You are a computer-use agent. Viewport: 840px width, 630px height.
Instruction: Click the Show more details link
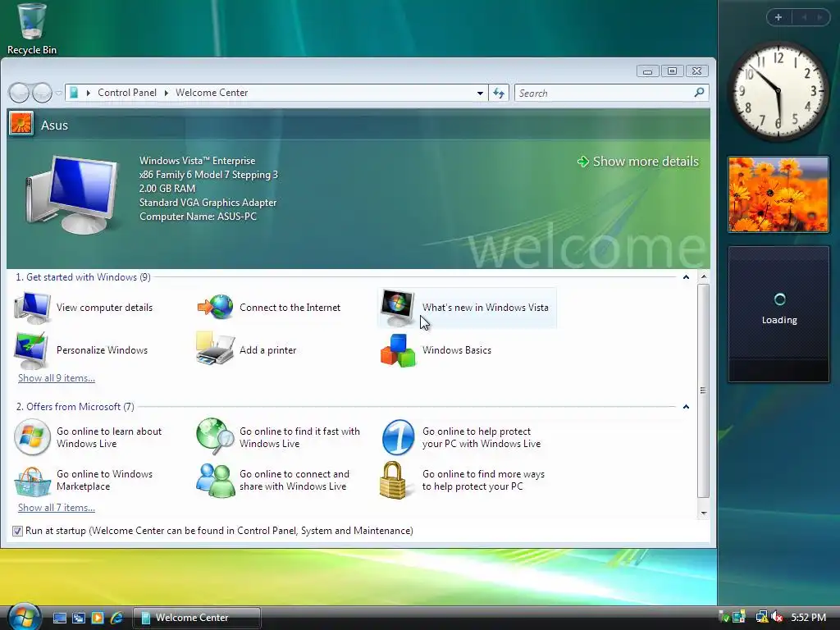[638, 162]
